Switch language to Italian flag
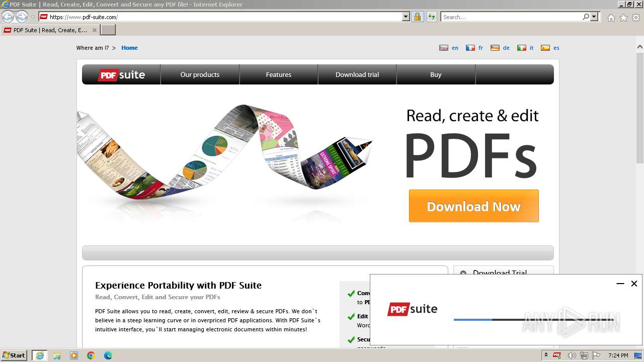644x362 pixels. click(x=522, y=48)
